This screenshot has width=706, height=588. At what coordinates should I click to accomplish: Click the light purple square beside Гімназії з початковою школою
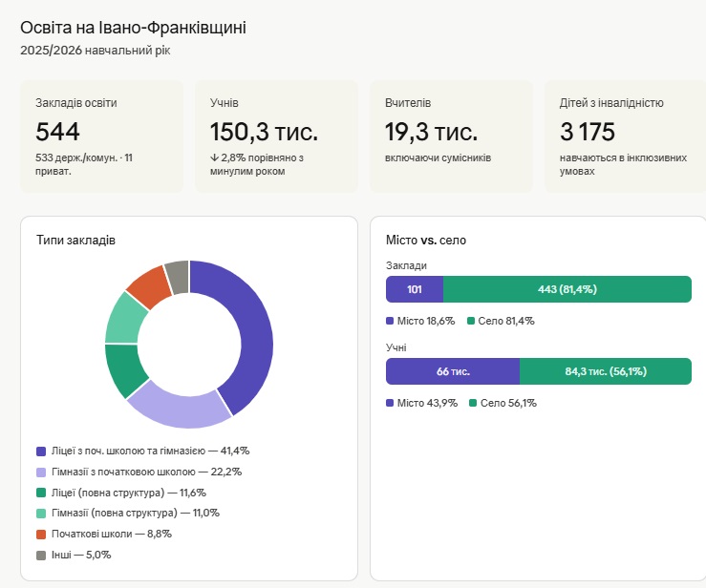tap(41, 472)
